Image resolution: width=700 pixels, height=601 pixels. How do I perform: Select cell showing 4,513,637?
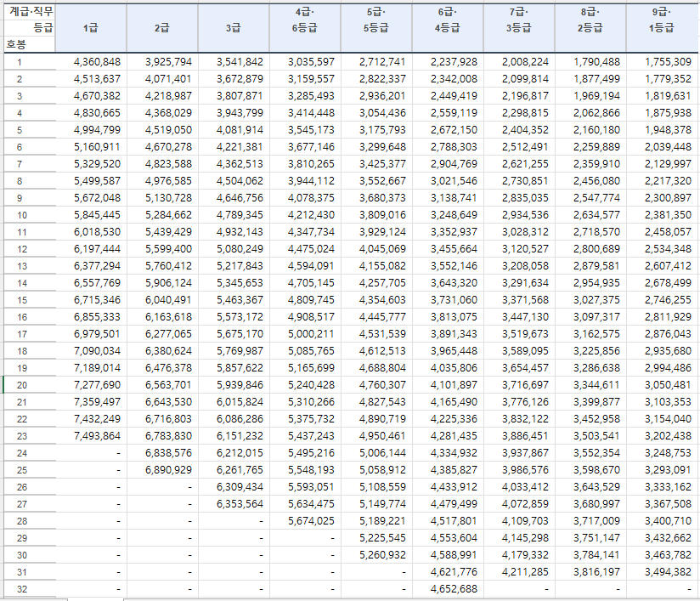point(91,79)
